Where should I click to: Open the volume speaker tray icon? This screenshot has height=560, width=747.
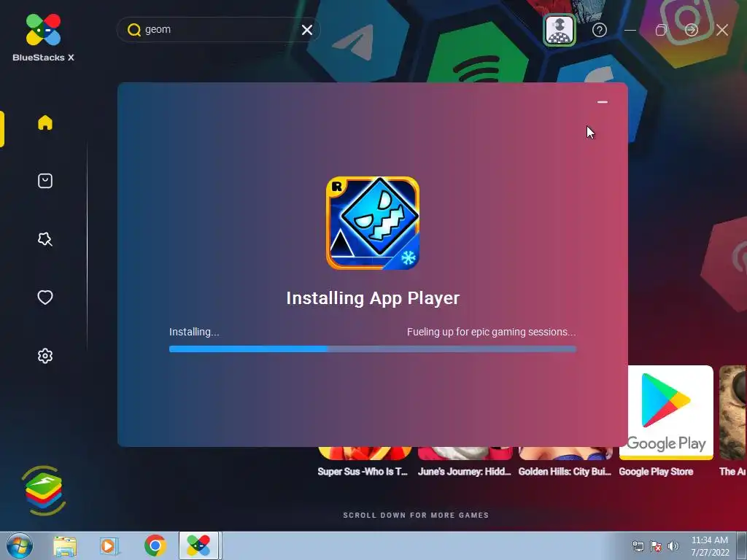pos(673,546)
